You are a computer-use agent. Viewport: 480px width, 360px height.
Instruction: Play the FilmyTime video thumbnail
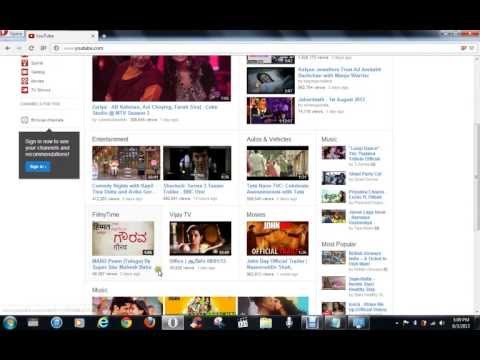123,239
